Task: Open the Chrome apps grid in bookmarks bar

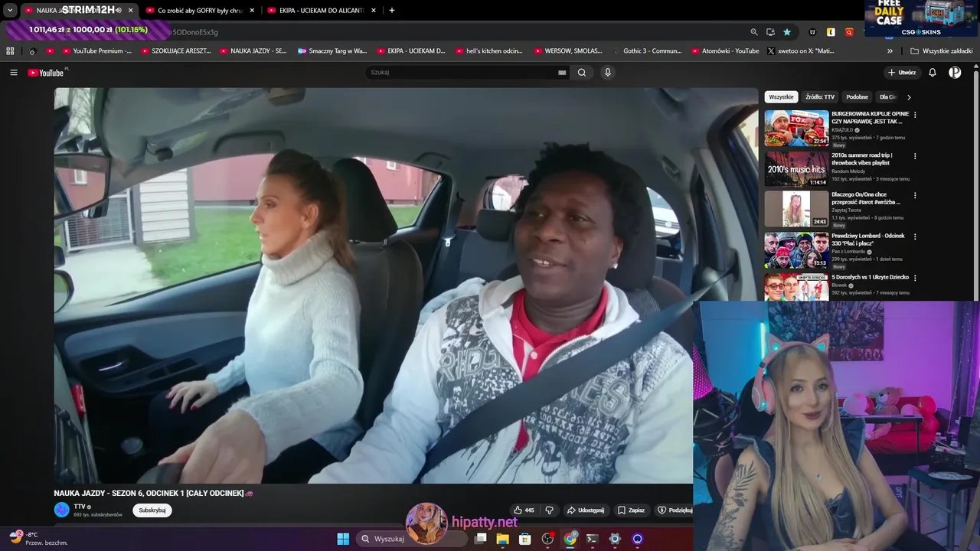Action: (x=10, y=51)
